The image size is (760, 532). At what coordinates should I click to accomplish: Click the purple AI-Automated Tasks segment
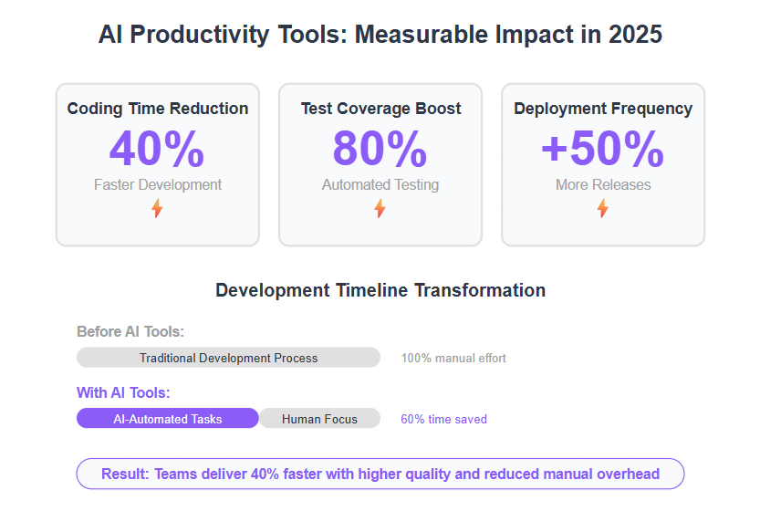click(x=168, y=418)
